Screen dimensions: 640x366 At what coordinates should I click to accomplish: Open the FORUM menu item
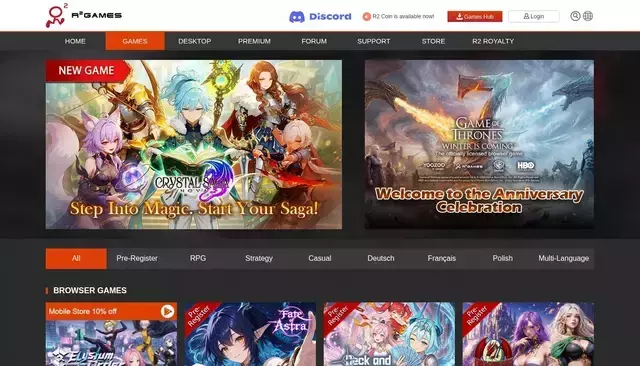click(314, 41)
